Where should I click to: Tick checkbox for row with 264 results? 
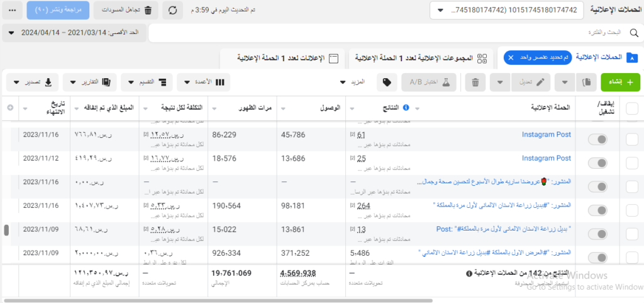[632, 210]
